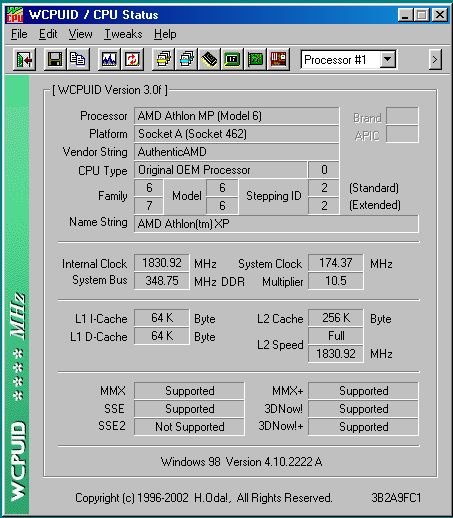Copy info using the two-pages icon

[78, 60]
